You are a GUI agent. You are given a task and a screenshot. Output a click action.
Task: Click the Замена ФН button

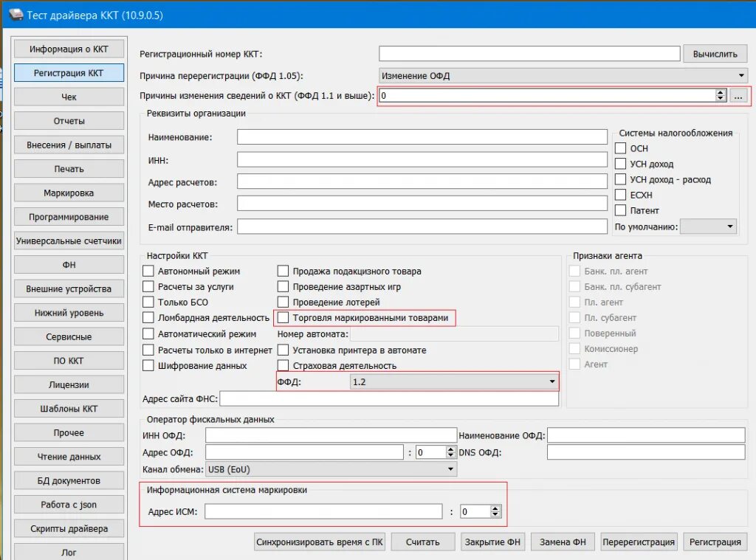[563, 542]
